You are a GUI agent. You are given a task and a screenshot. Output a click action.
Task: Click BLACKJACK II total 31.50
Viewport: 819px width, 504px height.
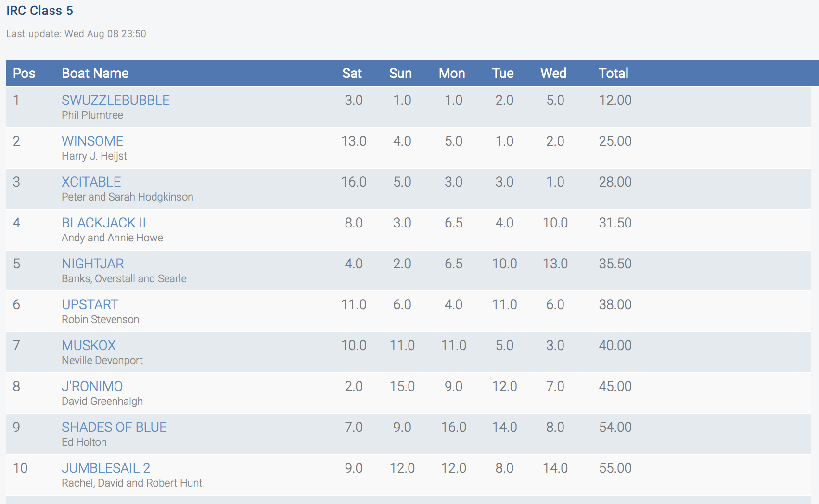[615, 223]
